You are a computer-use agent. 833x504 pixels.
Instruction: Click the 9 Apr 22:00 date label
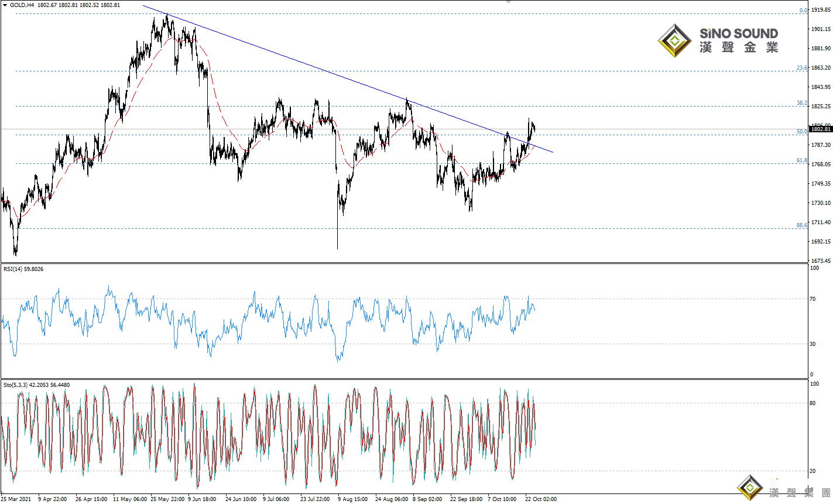point(53,499)
